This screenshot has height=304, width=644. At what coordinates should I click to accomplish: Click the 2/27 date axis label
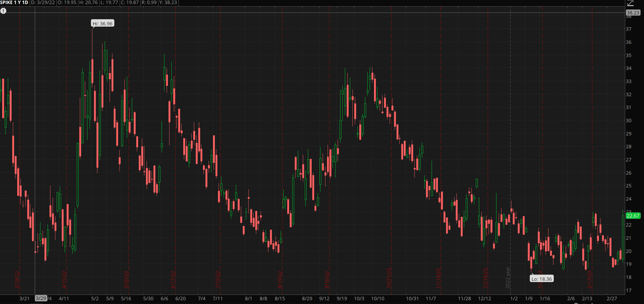(x=611, y=298)
